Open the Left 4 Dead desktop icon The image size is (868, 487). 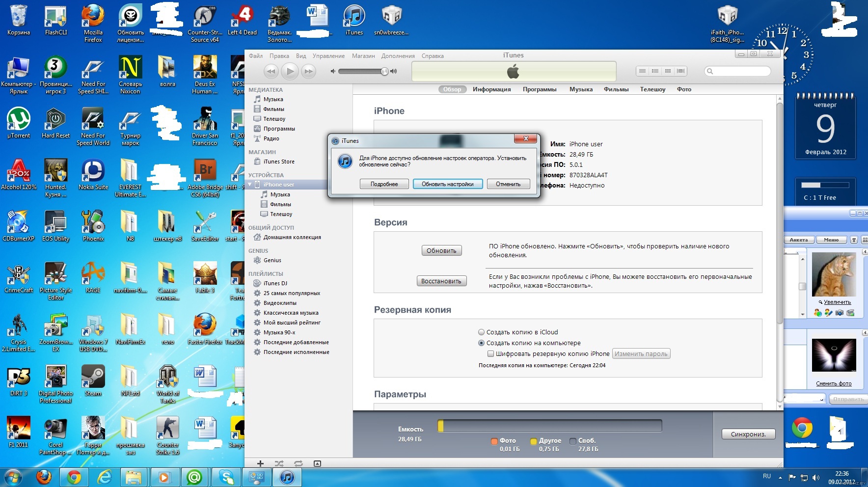[x=242, y=20]
